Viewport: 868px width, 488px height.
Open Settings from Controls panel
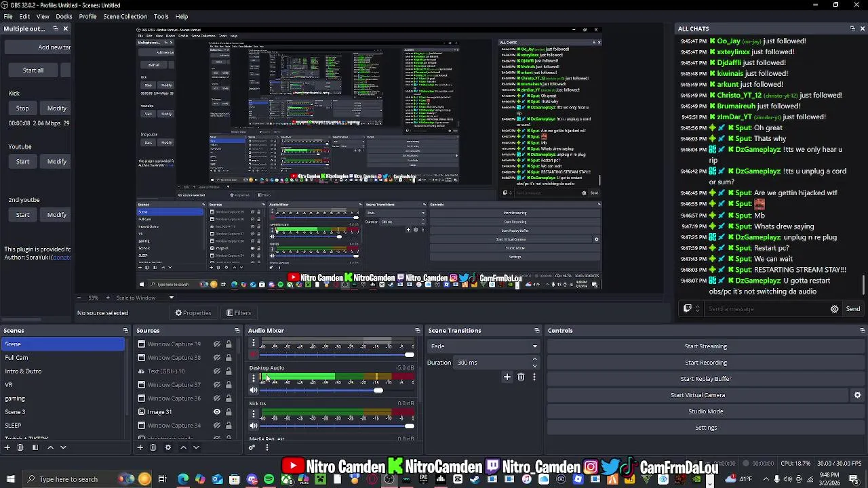pyautogui.click(x=705, y=428)
